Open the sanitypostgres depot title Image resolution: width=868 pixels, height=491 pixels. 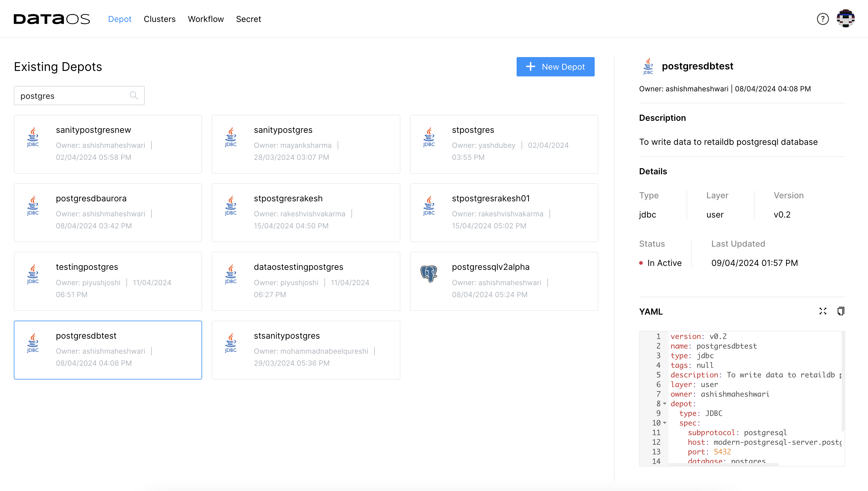[283, 130]
